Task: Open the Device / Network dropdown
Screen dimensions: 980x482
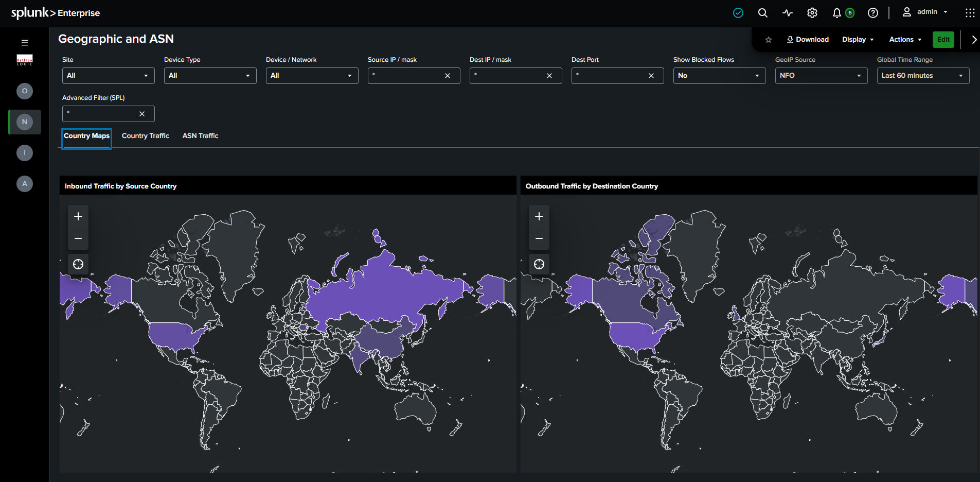Action: pos(312,76)
